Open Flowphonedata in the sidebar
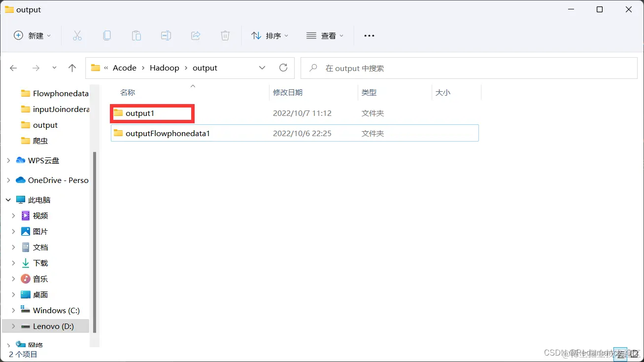Image resolution: width=644 pixels, height=362 pixels. (x=54, y=94)
